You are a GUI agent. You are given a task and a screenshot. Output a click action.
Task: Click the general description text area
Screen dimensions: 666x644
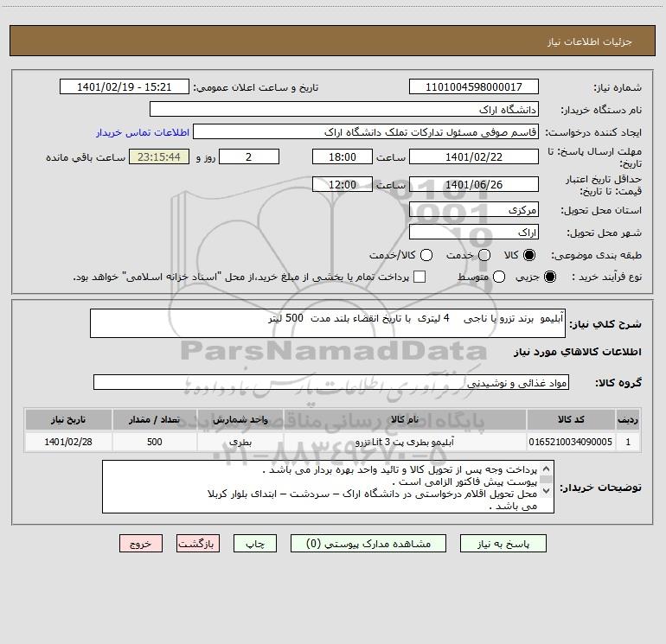328,323
